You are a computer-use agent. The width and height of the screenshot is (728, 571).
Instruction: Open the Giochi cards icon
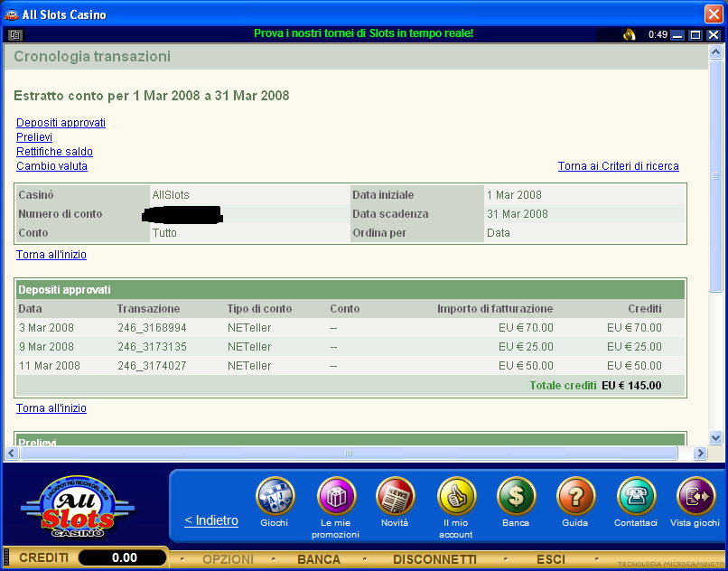pyautogui.click(x=275, y=496)
